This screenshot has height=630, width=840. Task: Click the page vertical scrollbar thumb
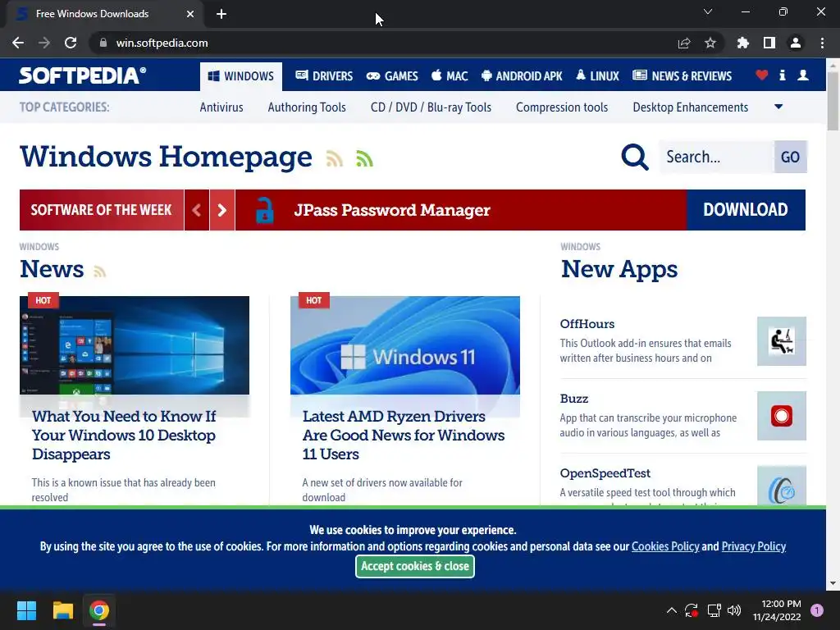point(833,101)
